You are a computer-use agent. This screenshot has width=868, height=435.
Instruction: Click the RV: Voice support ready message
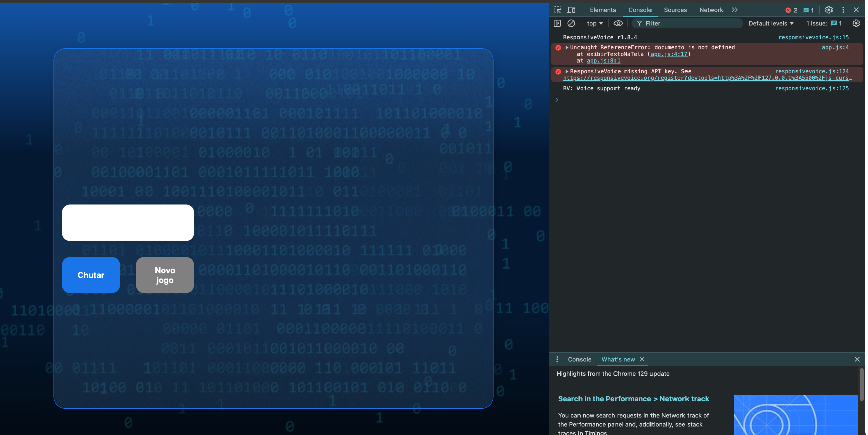tap(602, 88)
